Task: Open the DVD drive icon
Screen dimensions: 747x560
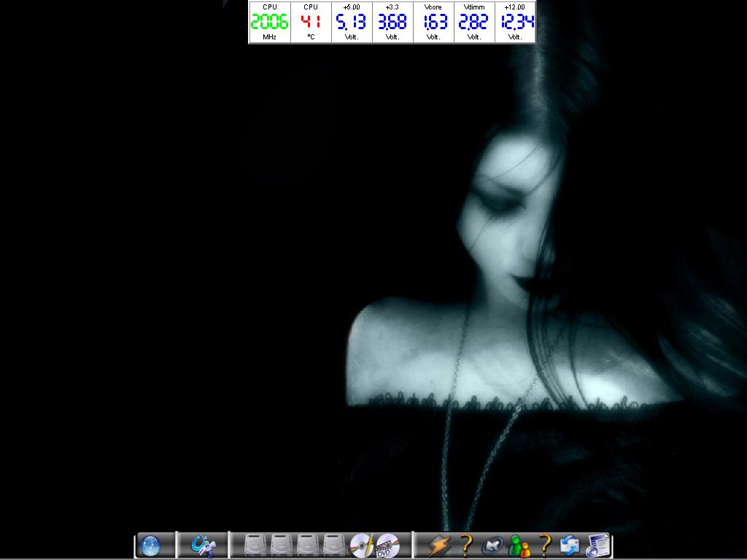Action: pos(387,545)
